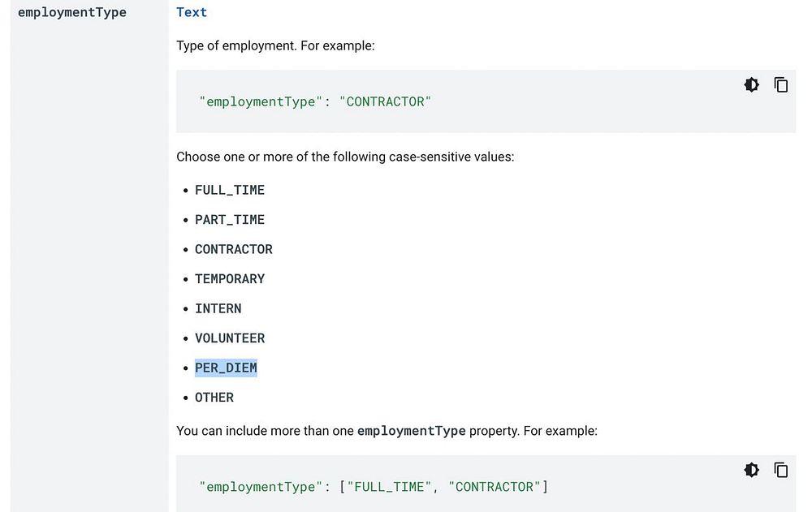812x512 pixels.
Task: Click the employmentType property name in left column
Action: 72,12
